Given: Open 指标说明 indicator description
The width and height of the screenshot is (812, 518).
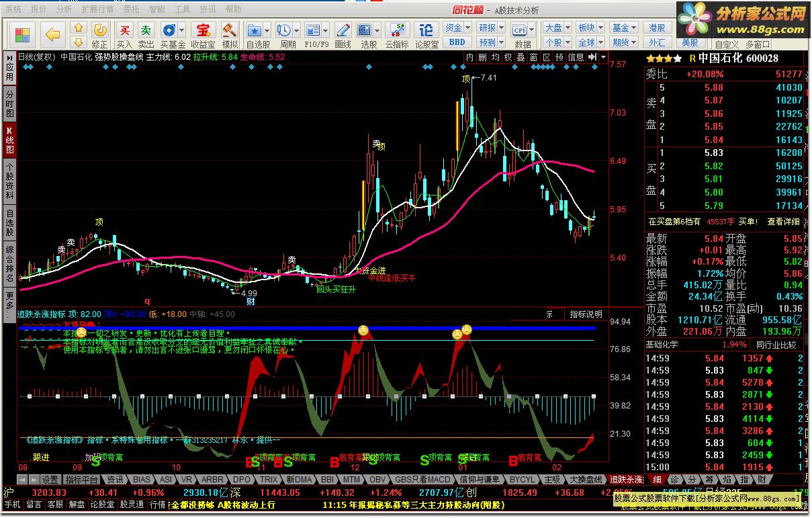Looking at the screenshot, I should pos(586,314).
